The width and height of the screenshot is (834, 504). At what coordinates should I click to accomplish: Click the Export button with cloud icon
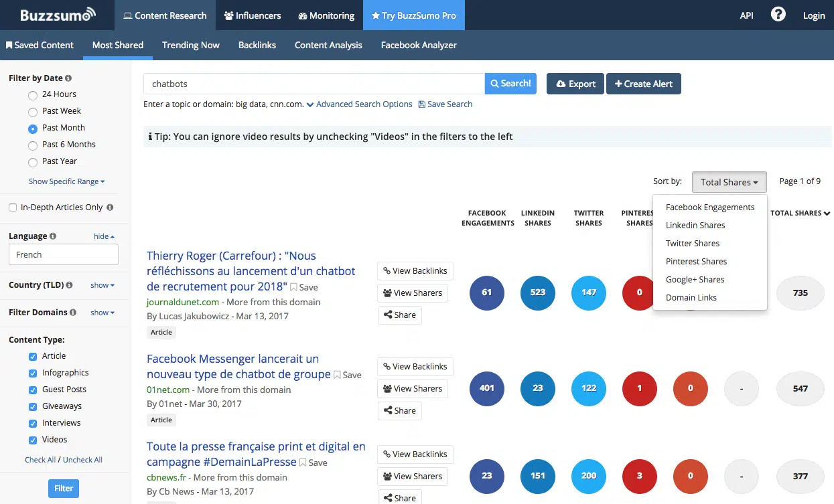tap(575, 84)
